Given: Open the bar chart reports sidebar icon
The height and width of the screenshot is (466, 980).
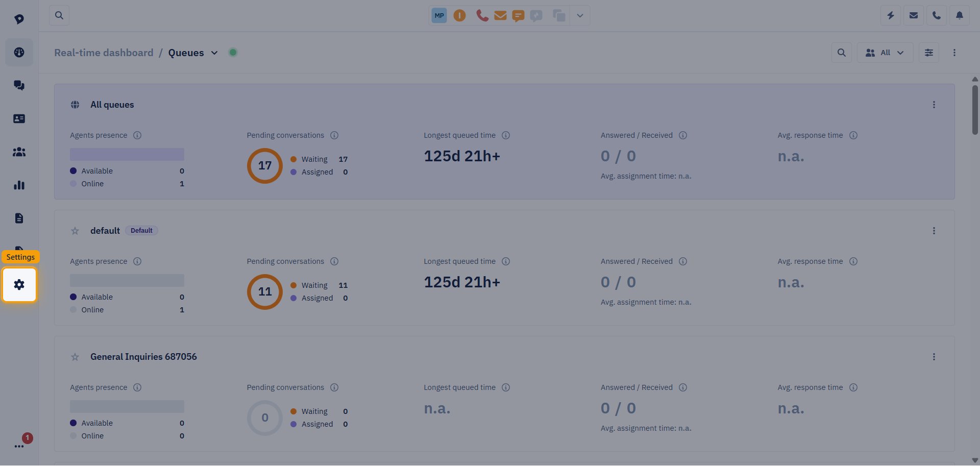Looking at the screenshot, I should coord(19,185).
